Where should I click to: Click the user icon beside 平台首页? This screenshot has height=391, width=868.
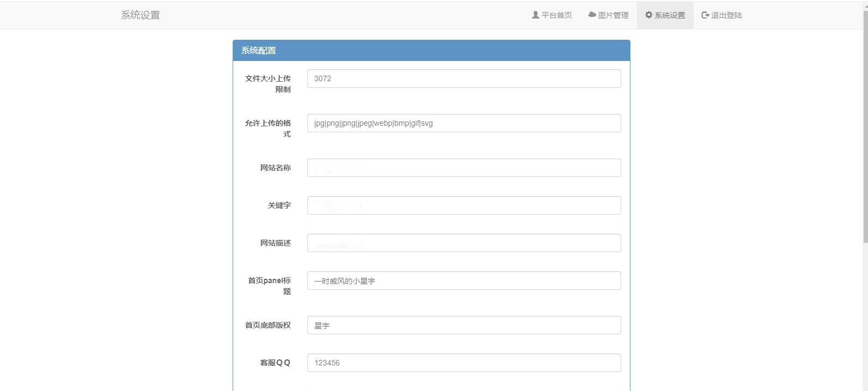point(535,15)
